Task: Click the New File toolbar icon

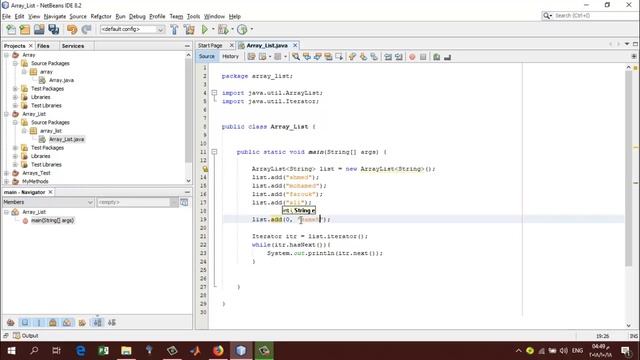Action: pyautogui.click(x=11, y=29)
